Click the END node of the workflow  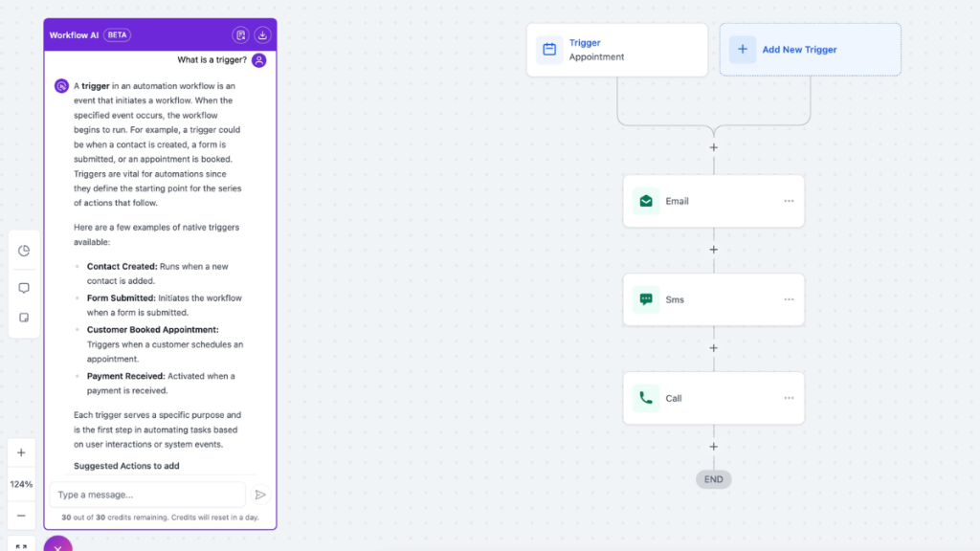point(713,479)
